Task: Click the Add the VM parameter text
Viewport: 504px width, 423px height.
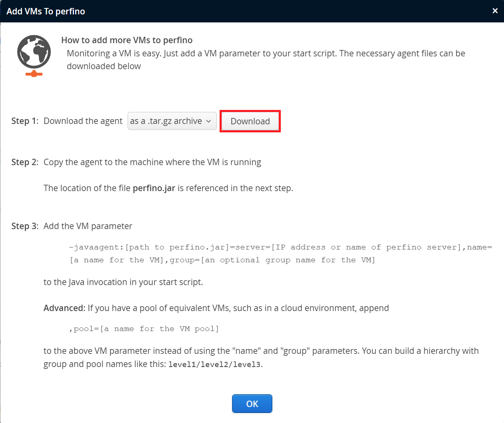Action: click(x=88, y=226)
